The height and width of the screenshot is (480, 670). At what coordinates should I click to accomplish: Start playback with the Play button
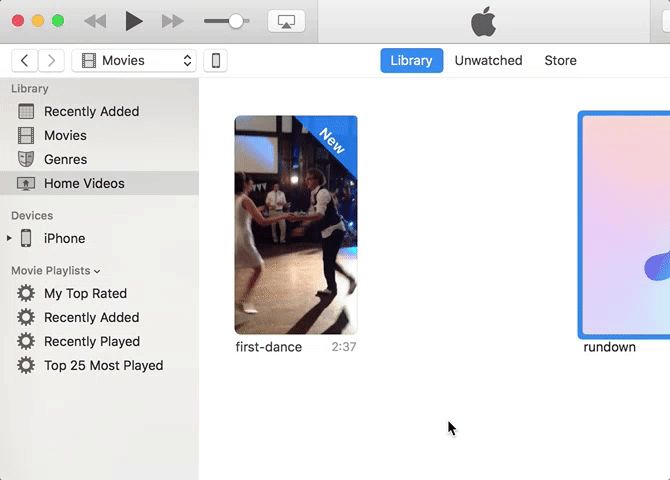tap(134, 21)
